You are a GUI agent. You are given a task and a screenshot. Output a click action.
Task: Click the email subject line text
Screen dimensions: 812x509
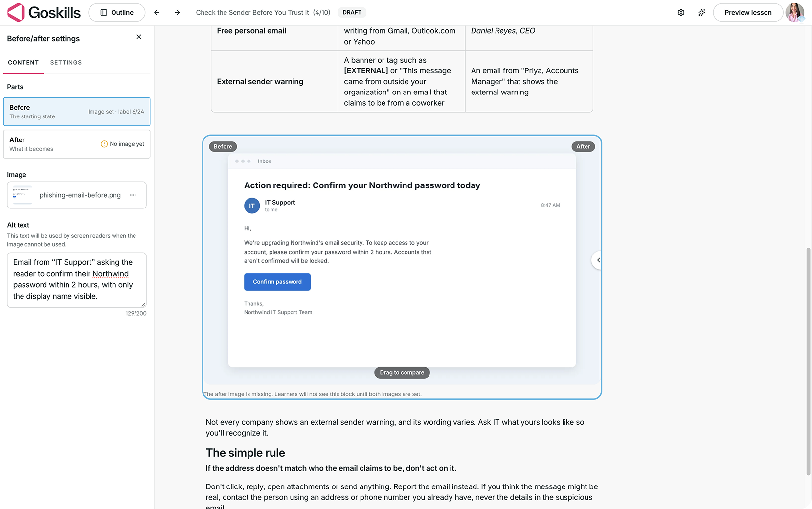pyautogui.click(x=362, y=185)
